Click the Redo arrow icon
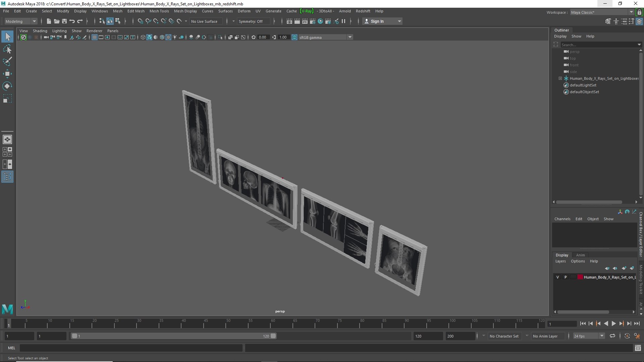Viewport: 644px width, 362px height. pos(80,21)
